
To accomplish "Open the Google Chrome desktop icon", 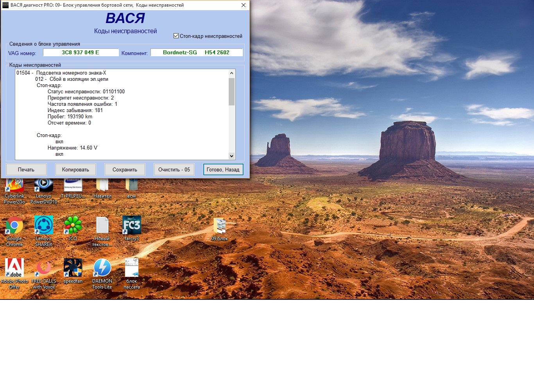I will (14, 226).
